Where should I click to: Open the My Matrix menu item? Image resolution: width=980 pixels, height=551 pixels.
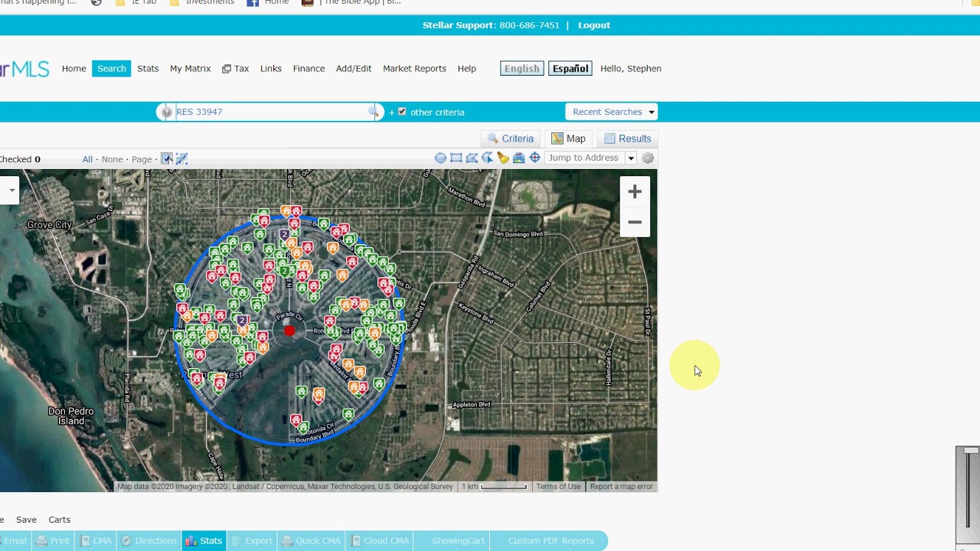(190, 68)
